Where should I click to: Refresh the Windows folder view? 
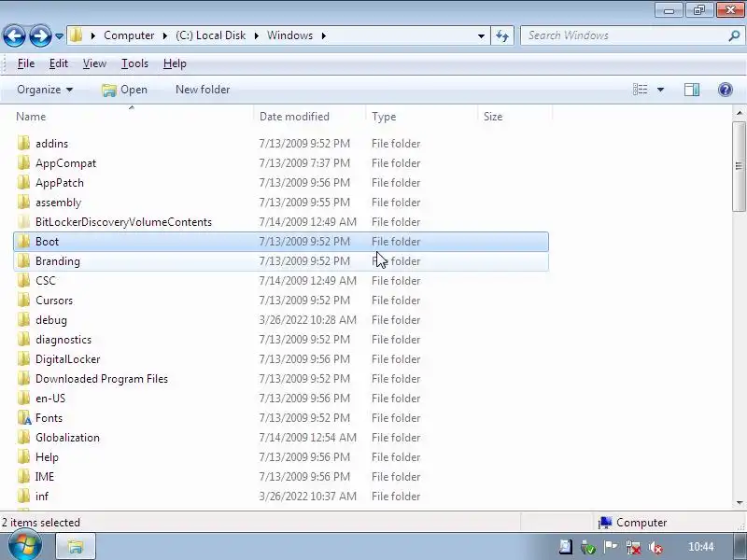pos(502,35)
